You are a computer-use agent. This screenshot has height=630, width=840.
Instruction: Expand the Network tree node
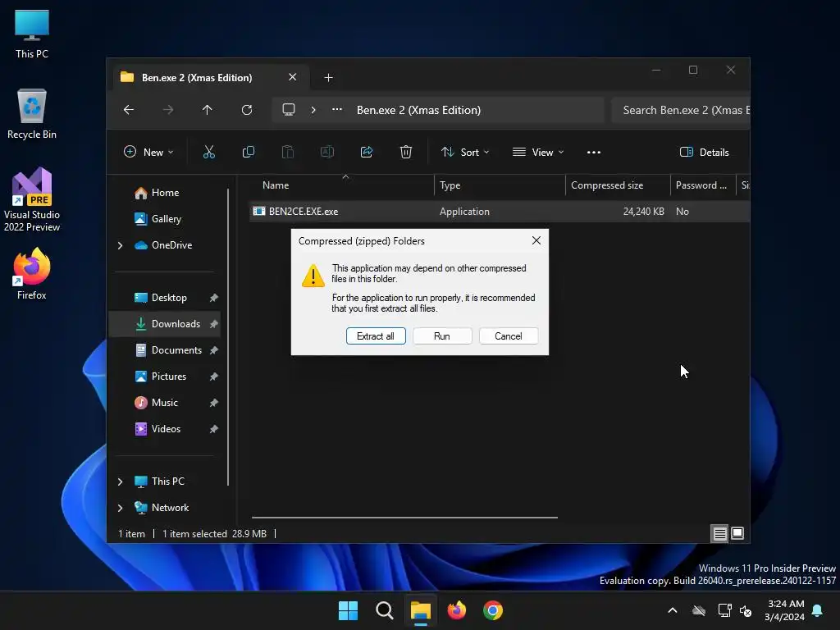(x=120, y=508)
